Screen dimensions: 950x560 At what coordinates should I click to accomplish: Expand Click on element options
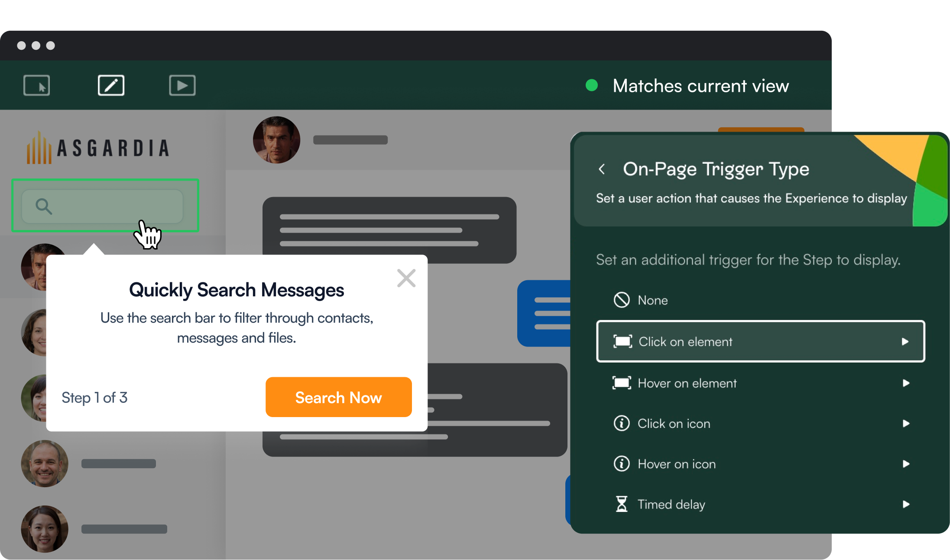pos(905,342)
